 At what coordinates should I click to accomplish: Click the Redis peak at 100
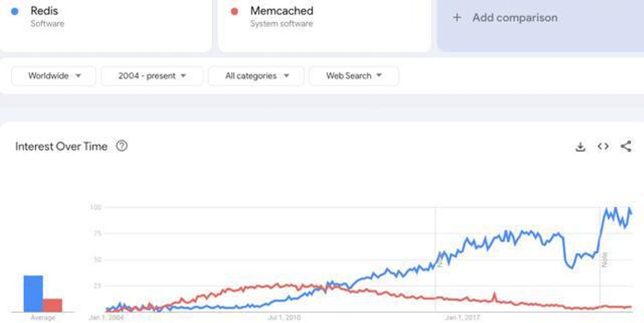coord(615,208)
